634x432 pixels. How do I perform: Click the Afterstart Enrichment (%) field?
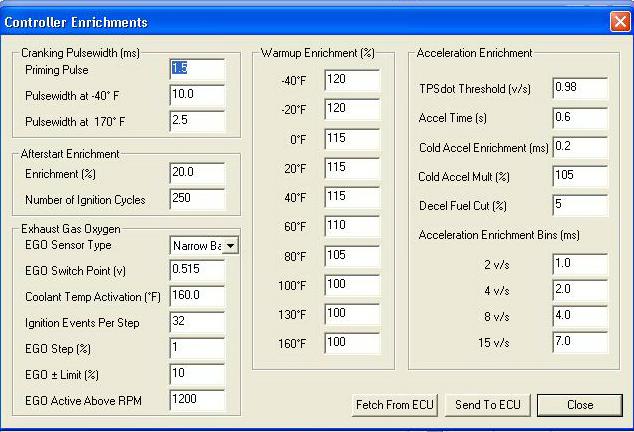tap(197, 174)
